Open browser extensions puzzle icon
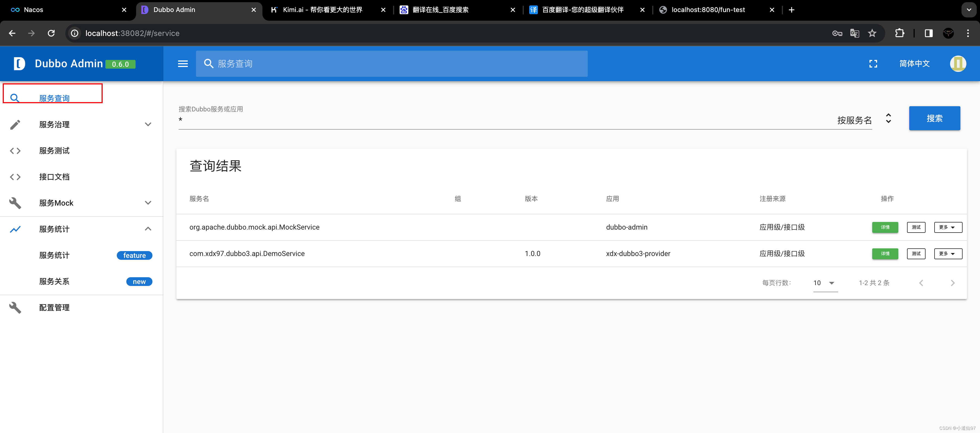Viewport: 980px width, 433px height. [900, 33]
